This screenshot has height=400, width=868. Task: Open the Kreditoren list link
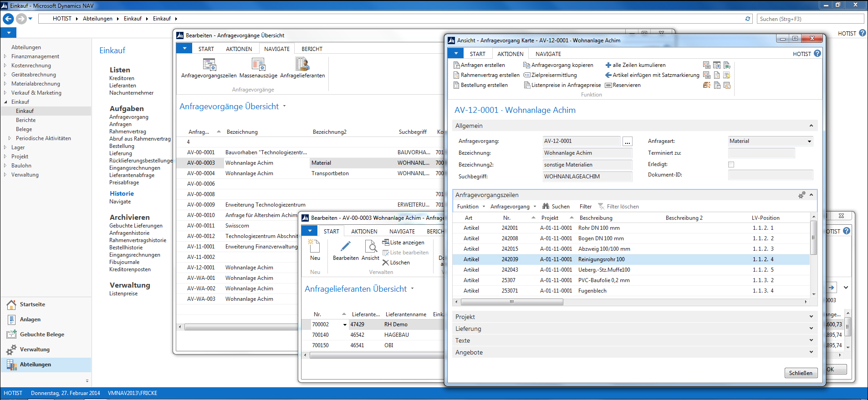122,78
